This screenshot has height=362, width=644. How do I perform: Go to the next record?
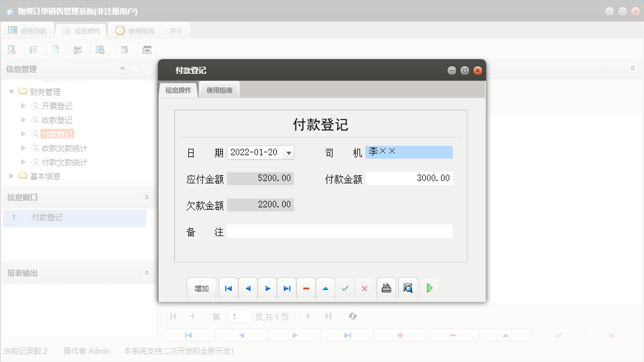[x=267, y=288]
